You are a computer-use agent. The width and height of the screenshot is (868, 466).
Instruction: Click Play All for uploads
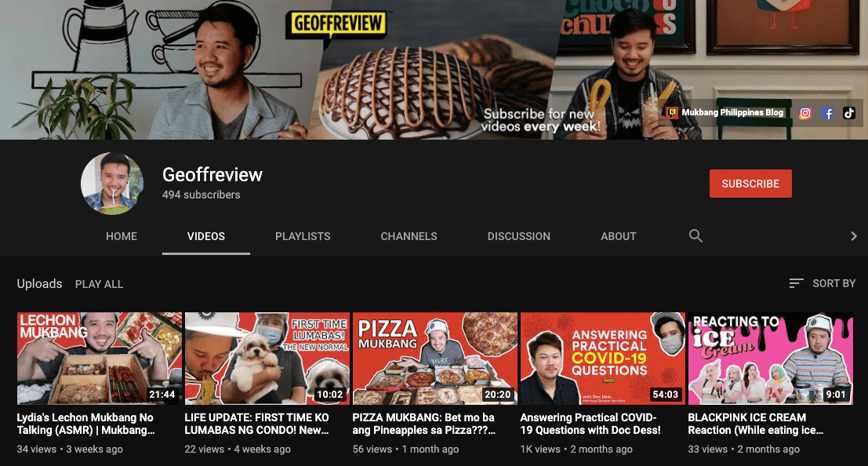click(99, 284)
